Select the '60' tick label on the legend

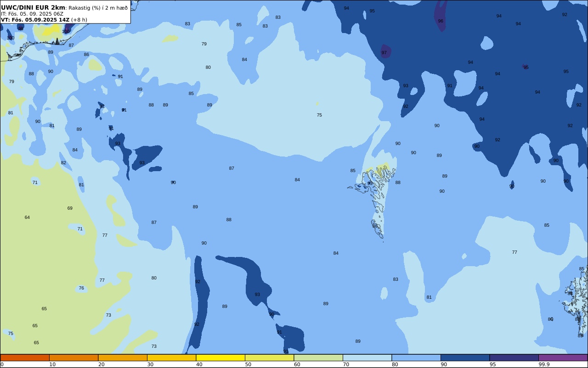pyautogui.click(x=297, y=364)
